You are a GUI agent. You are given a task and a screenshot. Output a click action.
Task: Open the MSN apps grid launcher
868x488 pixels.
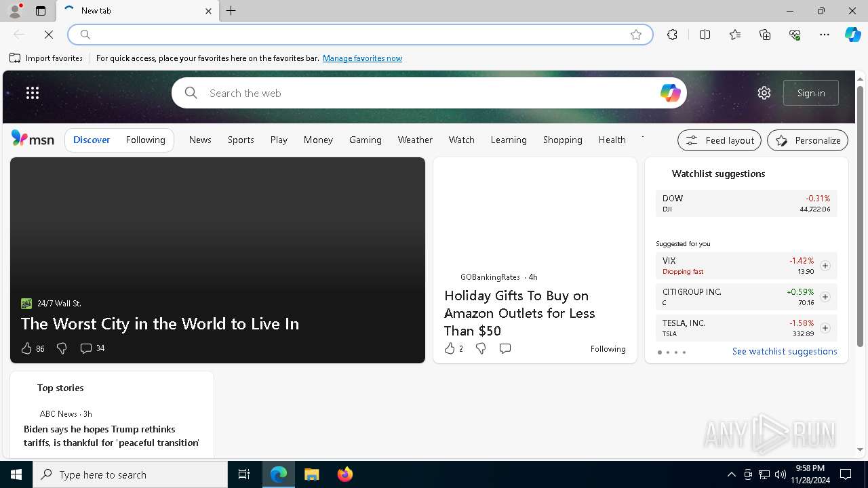click(x=33, y=93)
